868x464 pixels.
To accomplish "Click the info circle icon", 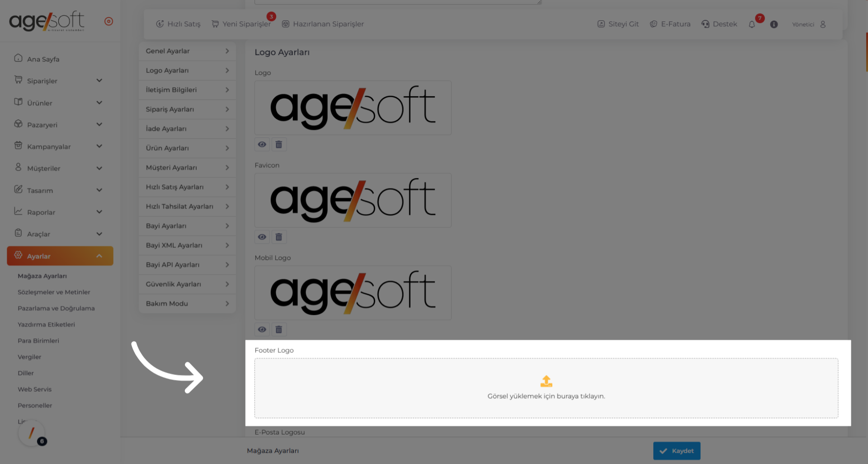I will pyautogui.click(x=774, y=24).
